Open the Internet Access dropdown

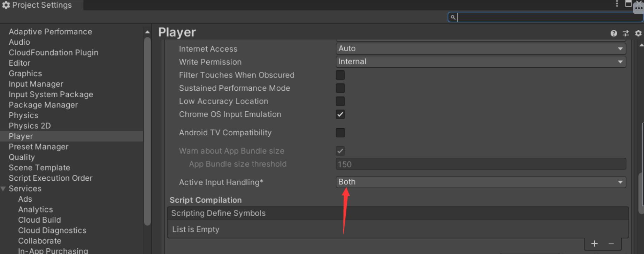point(481,48)
